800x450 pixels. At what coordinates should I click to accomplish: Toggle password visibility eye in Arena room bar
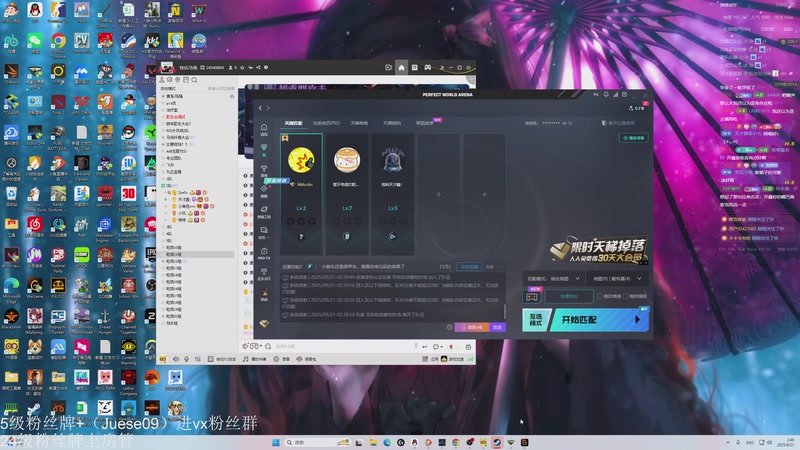(564, 123)
